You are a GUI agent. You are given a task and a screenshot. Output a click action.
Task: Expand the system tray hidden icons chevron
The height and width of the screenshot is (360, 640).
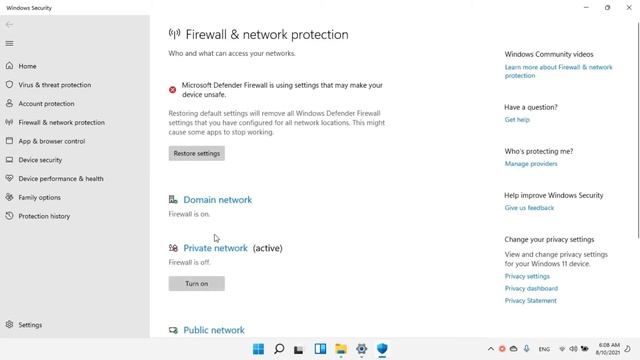[x=491, y=349]
